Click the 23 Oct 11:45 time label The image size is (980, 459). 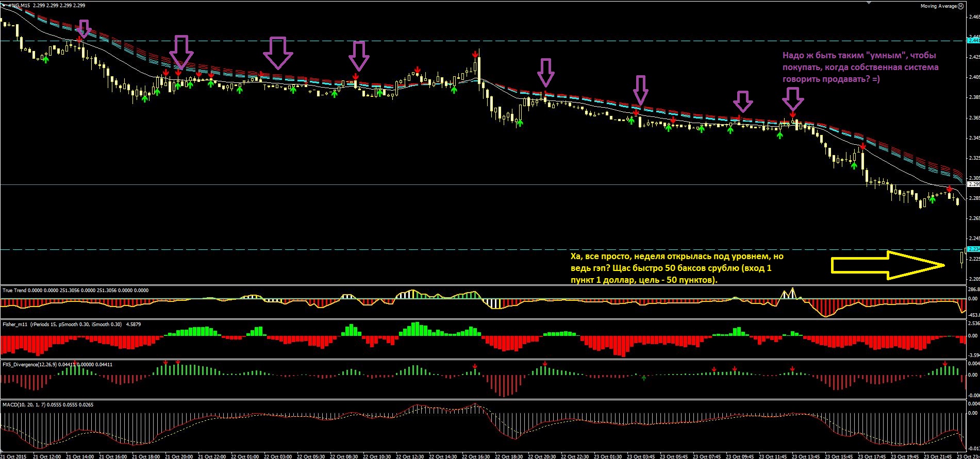[x=773, y=456]
